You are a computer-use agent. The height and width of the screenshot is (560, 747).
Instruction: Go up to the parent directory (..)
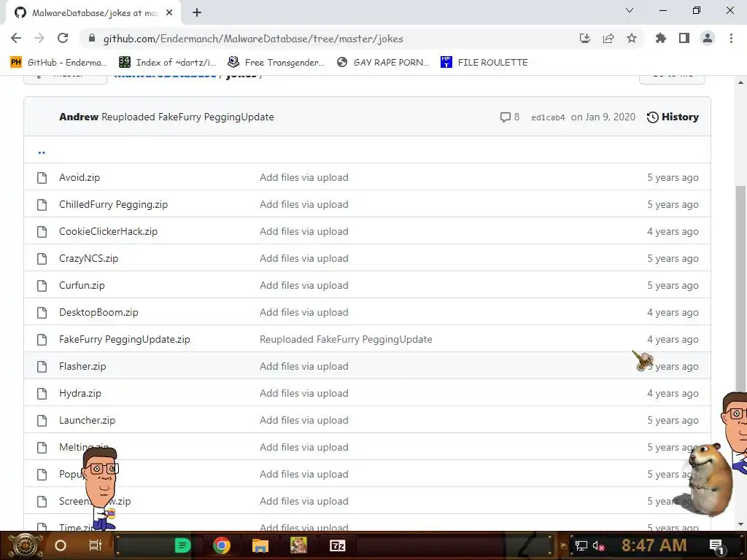(42, 152)
